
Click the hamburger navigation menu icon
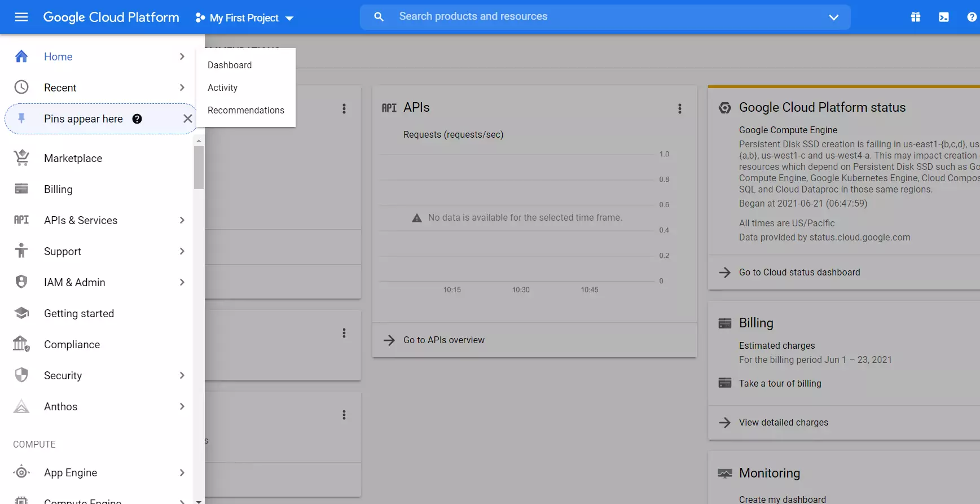point(21,17)
